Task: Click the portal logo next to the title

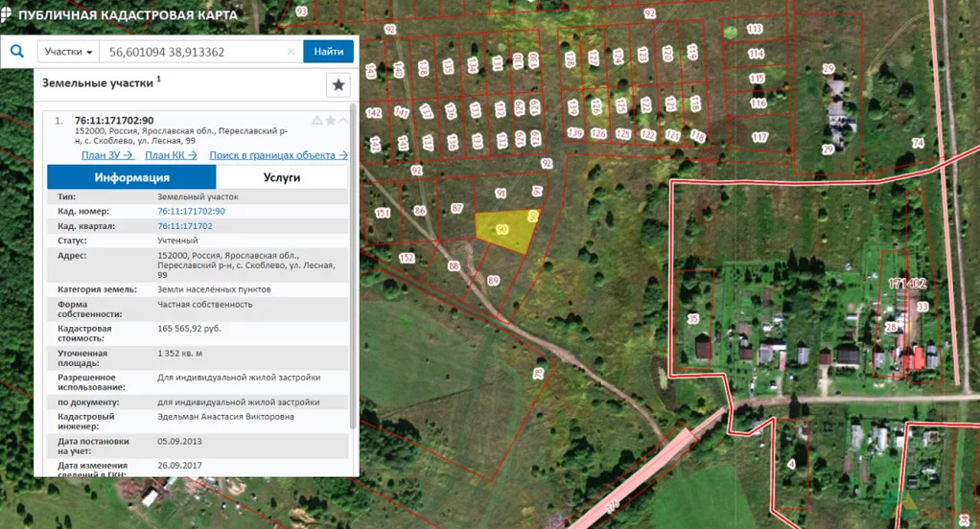Action: click(x=6, y=14)
